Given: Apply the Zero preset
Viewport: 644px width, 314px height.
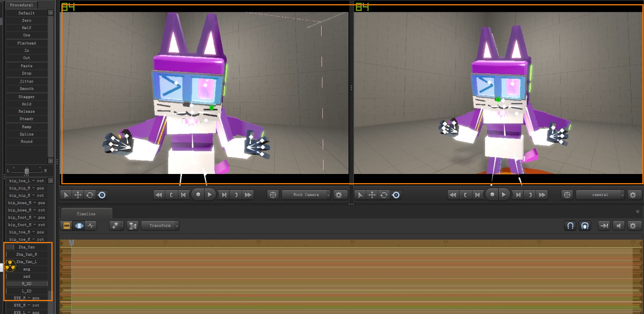Looking at the screenshot, I should pos(27,20).
